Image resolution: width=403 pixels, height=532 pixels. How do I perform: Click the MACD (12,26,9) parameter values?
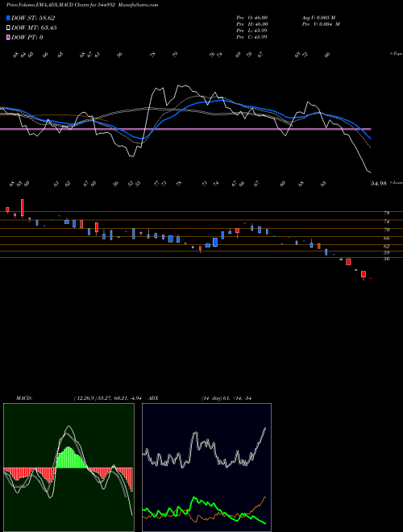[107, 398]
